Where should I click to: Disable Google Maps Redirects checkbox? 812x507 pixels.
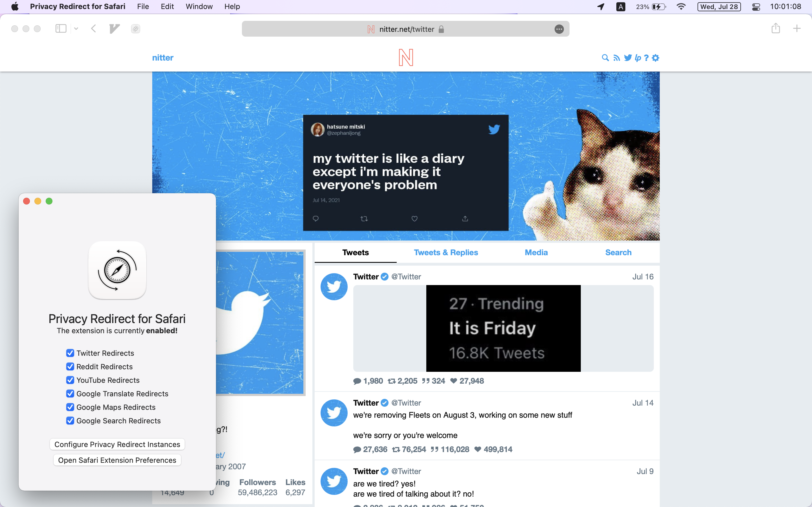pyautogui.click(x=70, y=407)
